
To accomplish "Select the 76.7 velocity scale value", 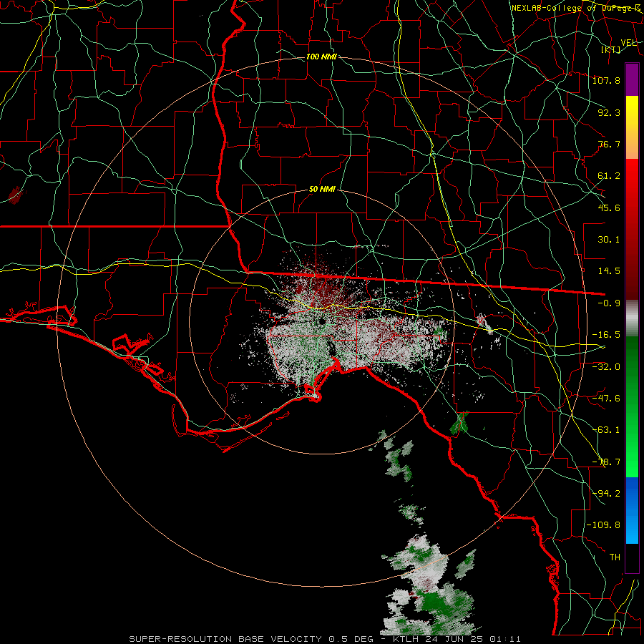I will (609, 144).
